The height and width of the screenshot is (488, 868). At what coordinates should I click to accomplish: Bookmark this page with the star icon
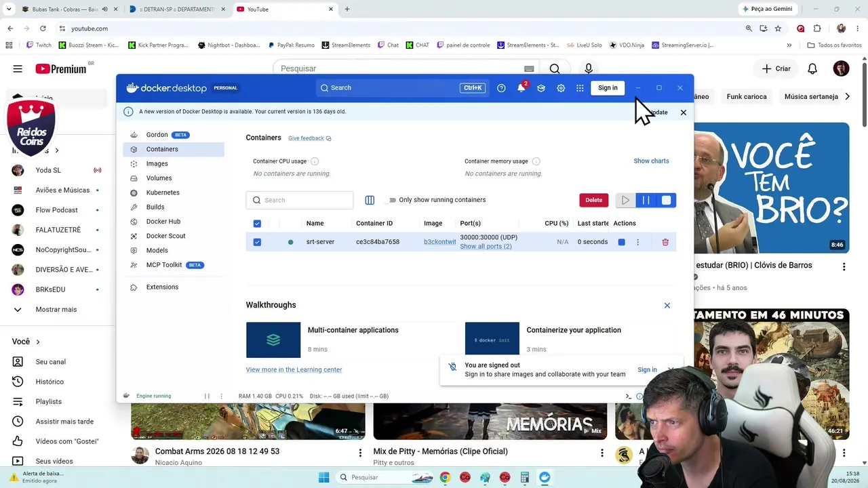778,28
